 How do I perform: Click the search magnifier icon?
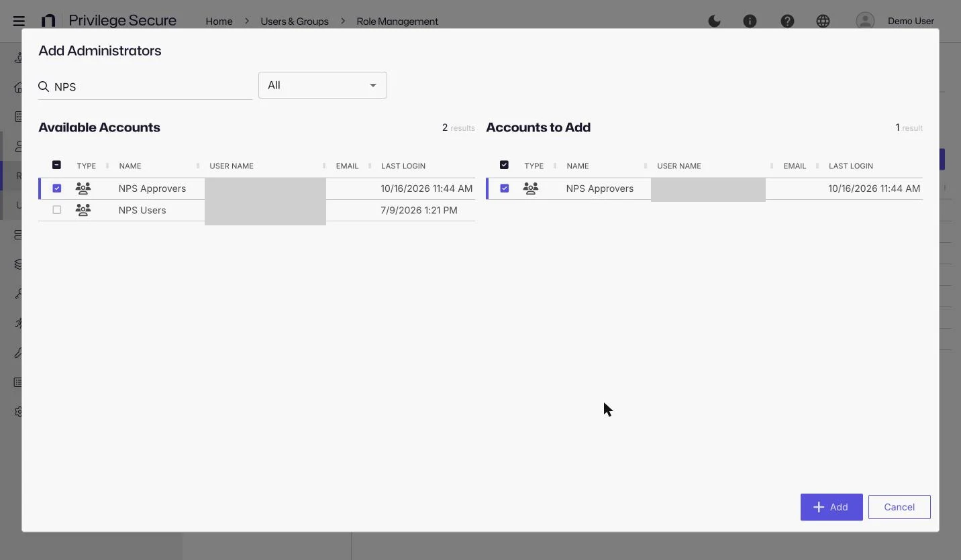click(44, 87)
